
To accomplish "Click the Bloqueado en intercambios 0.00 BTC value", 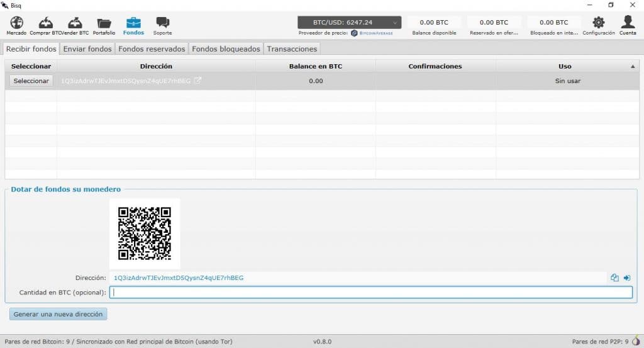I will pyautogui.click(x=554, y=22).
